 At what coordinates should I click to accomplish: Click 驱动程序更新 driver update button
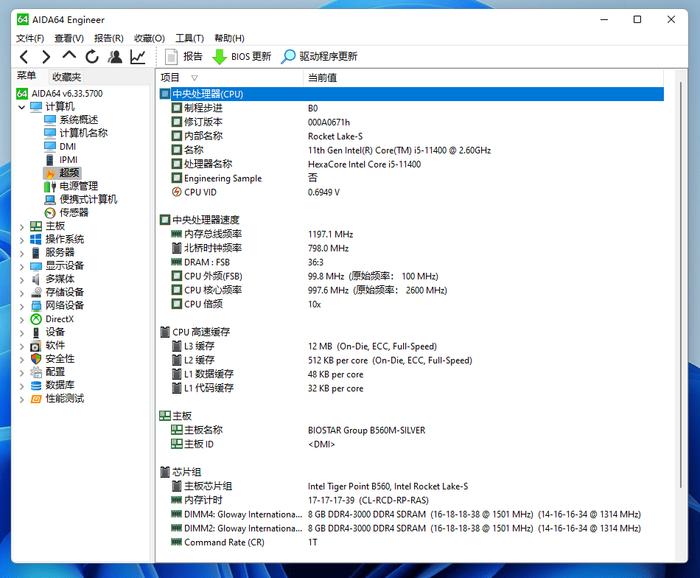coord(319,57)
